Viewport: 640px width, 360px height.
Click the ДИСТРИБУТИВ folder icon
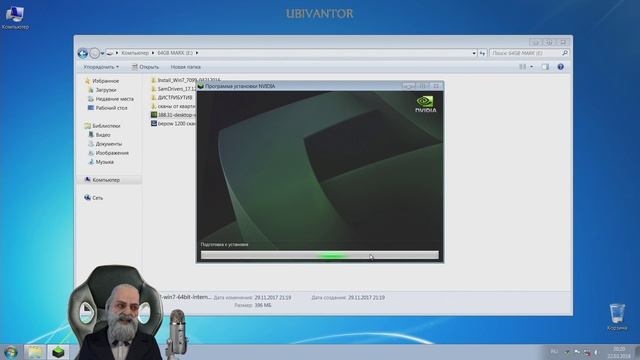pyautogui.click(x=154, y=97)
